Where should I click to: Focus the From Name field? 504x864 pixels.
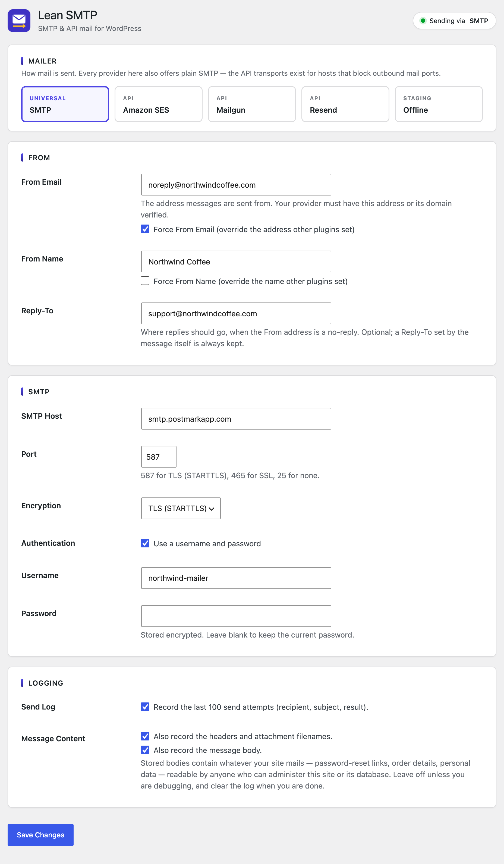[236, 261]
